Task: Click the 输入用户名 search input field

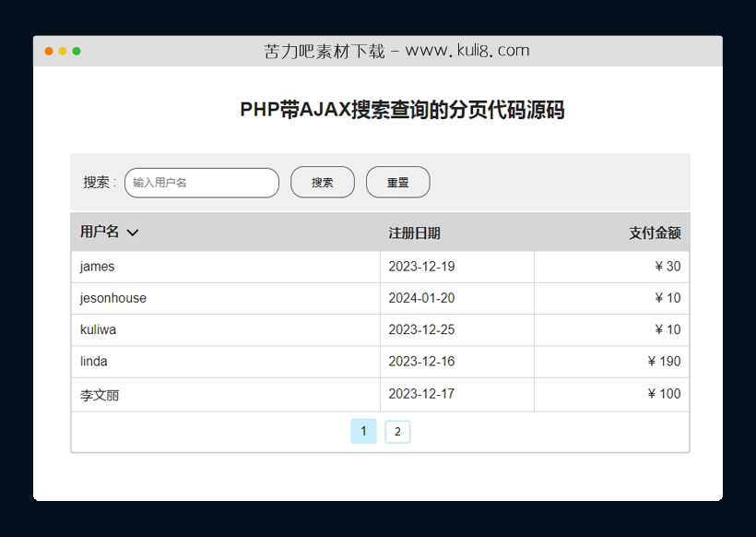Action: point(201,183)
